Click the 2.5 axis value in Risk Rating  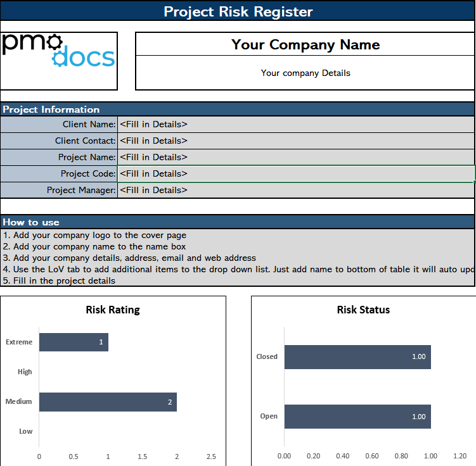coord(211,457)
